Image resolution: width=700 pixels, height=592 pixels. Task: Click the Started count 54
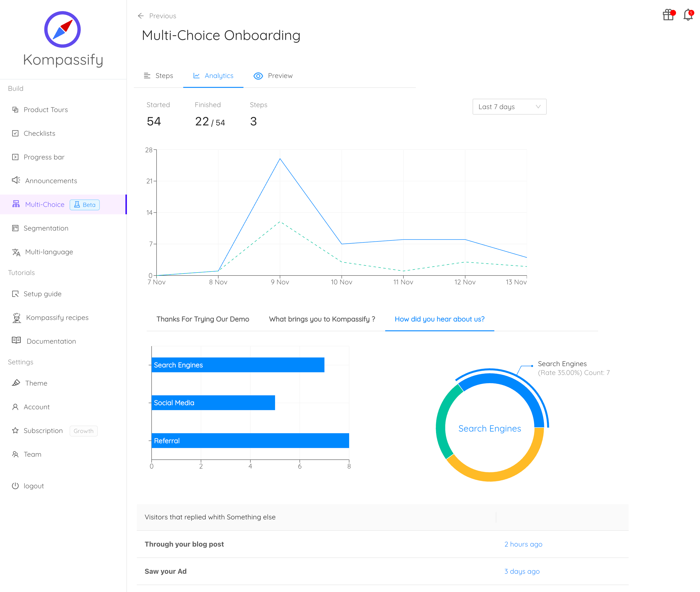point(154,121)
